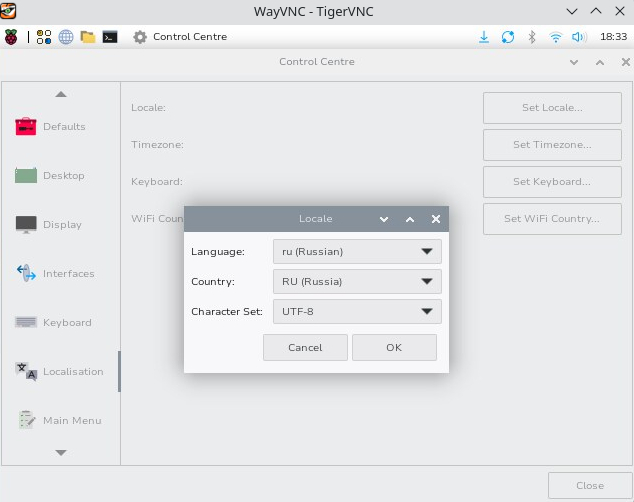Viewport: 634px width, 502px height.
Task: Click the Timezone: label
Action: point(157,145)
